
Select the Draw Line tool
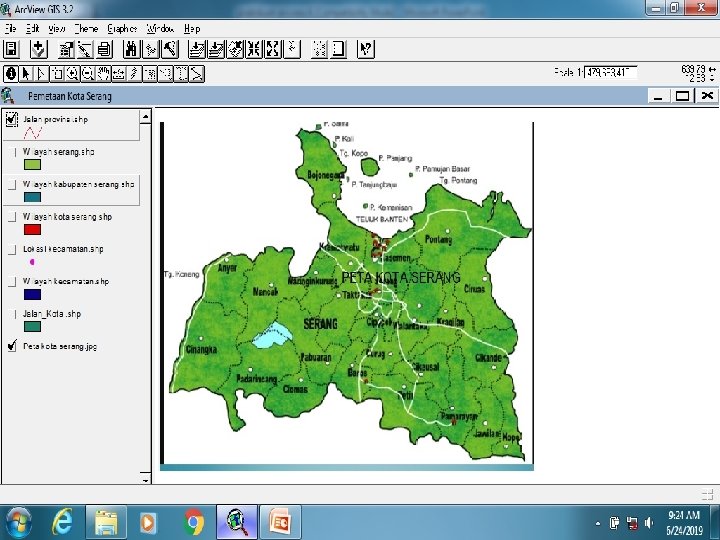[x=197, y=73]
